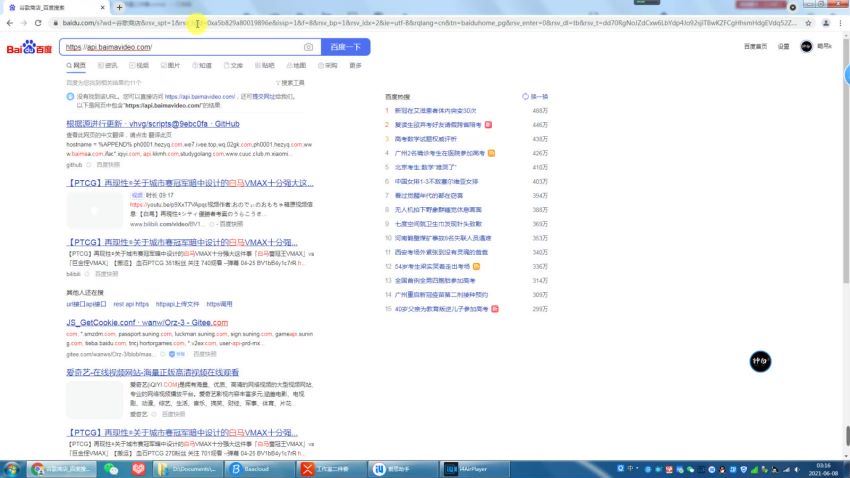Open the 设置 settings menu

[x=784, y=47]
